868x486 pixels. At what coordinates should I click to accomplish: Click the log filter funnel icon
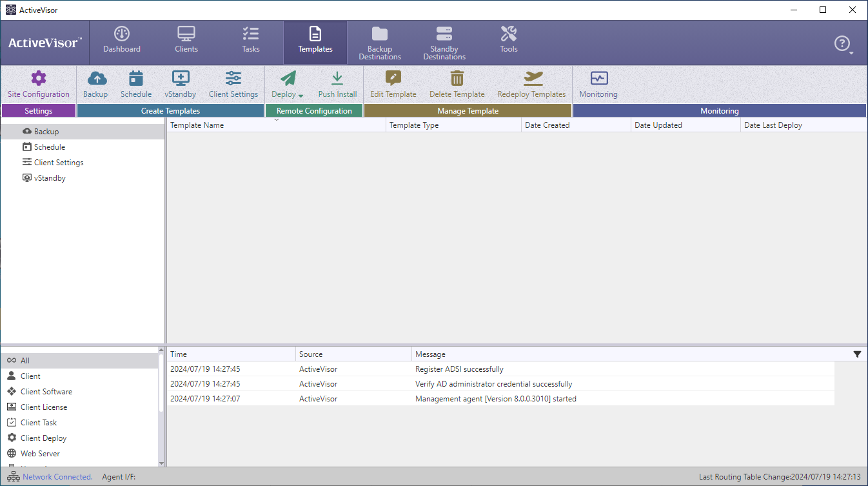coord(857,354)
